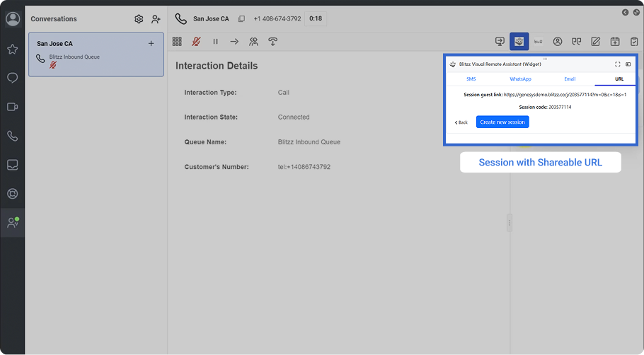Select the San Jose CA conversation card

[x=96, y=54]
